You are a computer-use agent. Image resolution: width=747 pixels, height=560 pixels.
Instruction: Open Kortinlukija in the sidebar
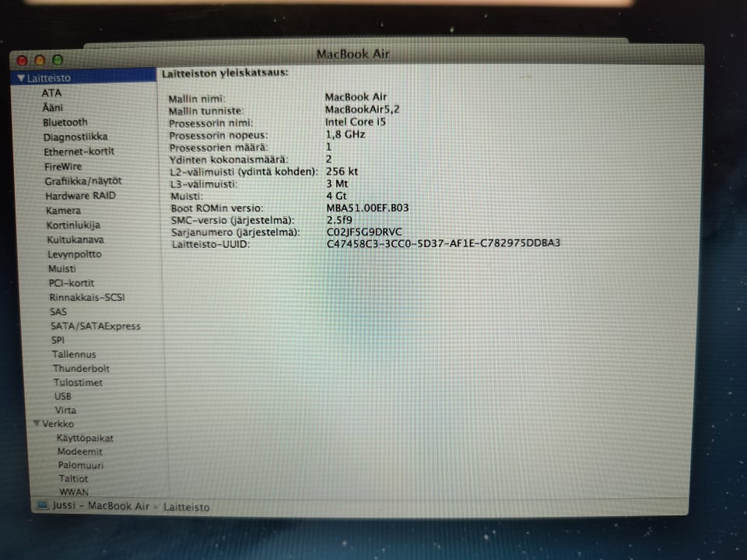pos(73,225)
